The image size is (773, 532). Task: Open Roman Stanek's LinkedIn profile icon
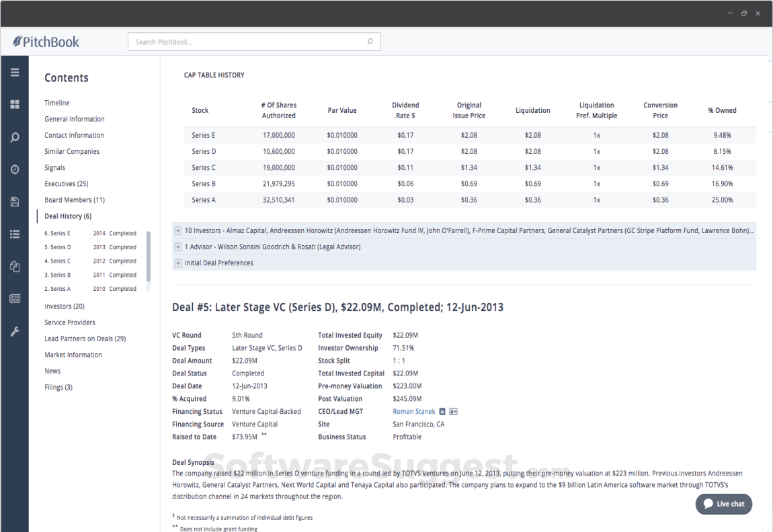pos(442,411)
